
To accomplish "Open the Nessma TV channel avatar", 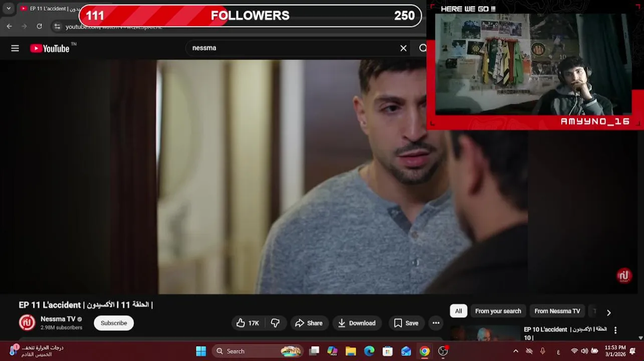I will pos(27,323).
